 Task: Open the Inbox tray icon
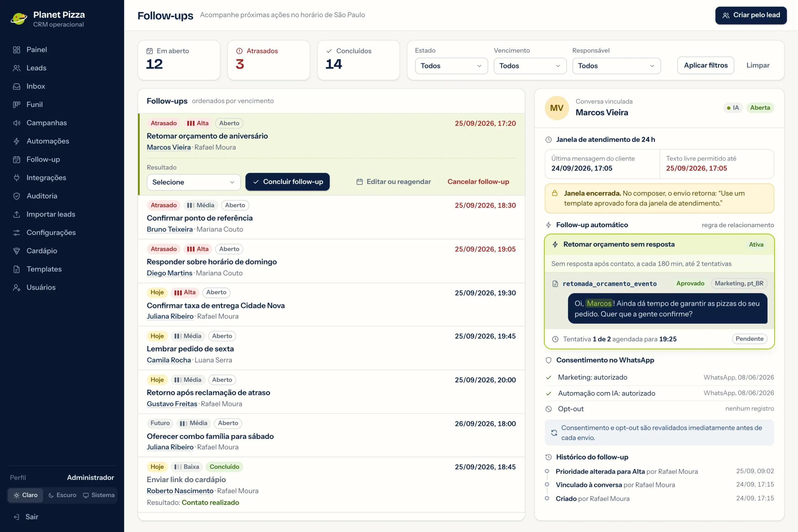tap(17, 86)
